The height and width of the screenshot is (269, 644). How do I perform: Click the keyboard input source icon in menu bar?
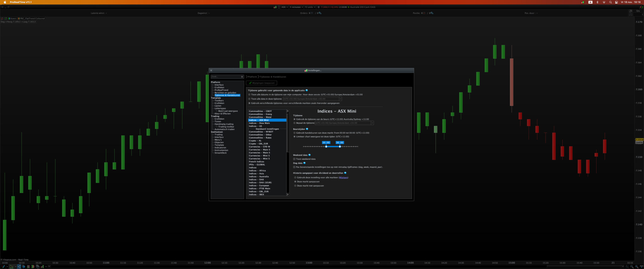point(590,2)
